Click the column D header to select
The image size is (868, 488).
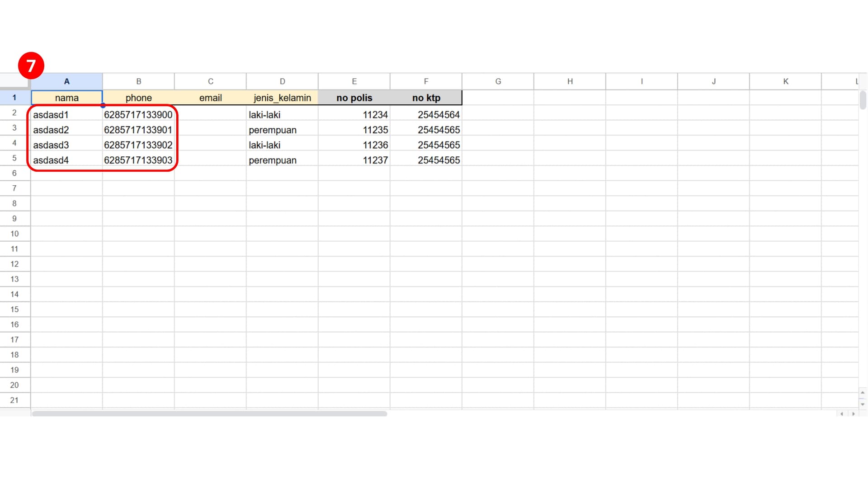(x=282, y=81)
